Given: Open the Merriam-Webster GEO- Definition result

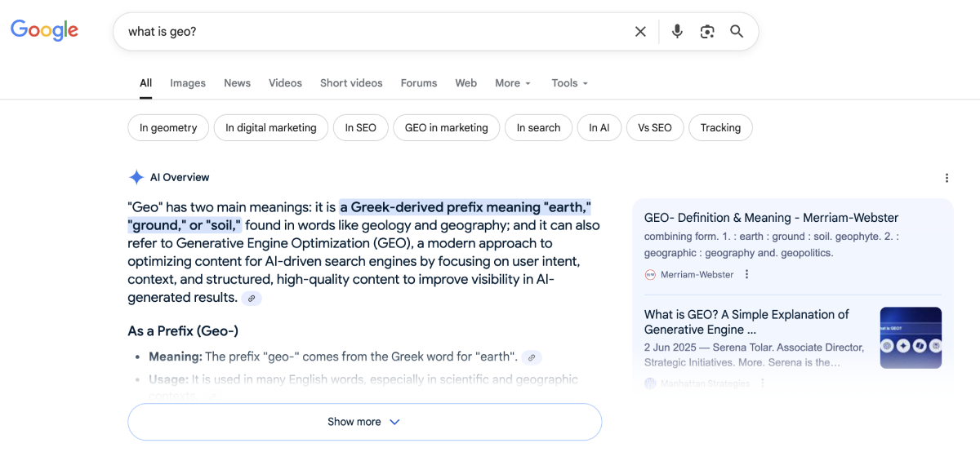Looking at the screenshot, I should 771,218.
